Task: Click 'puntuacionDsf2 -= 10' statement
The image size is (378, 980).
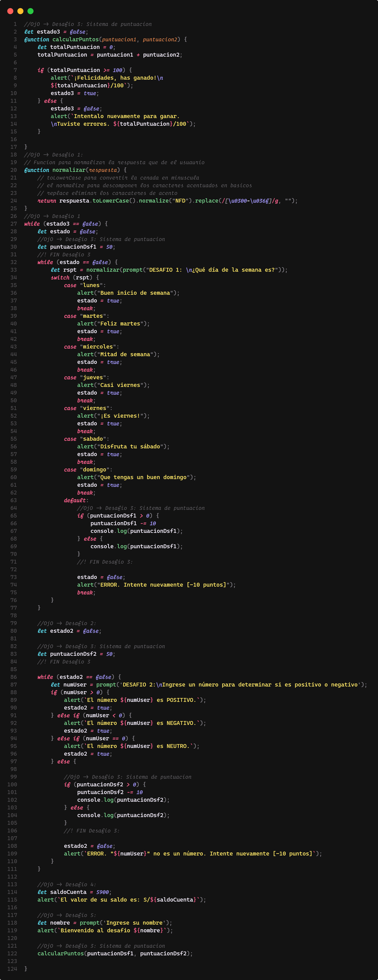Action: click(110, 792)
